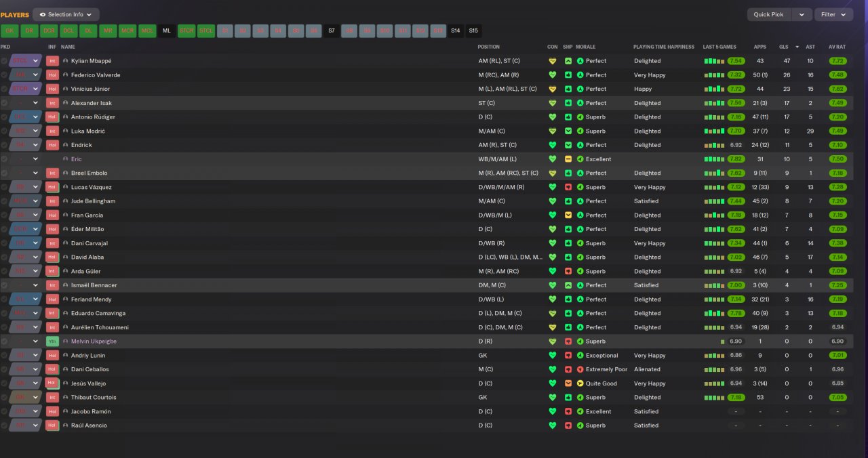The height and width of the screenshot is (458, 868).
Task: Click Endrick's morale icon
Action: pos(580,145)
